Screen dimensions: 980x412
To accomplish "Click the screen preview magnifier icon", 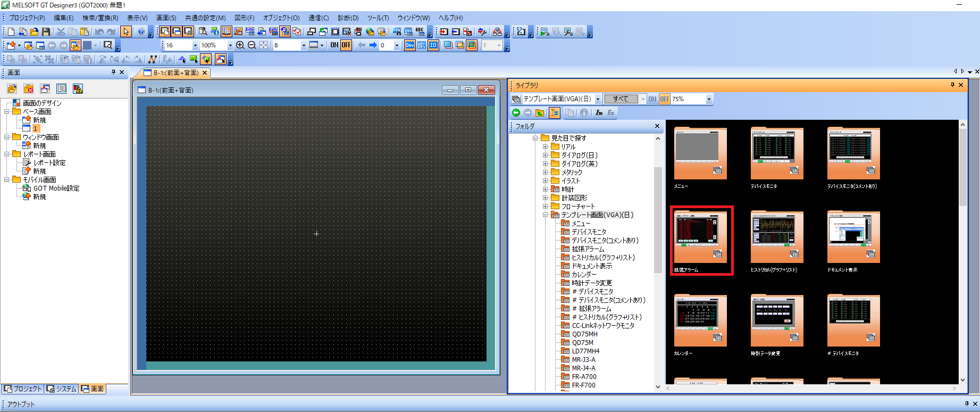I will (108, 45).
